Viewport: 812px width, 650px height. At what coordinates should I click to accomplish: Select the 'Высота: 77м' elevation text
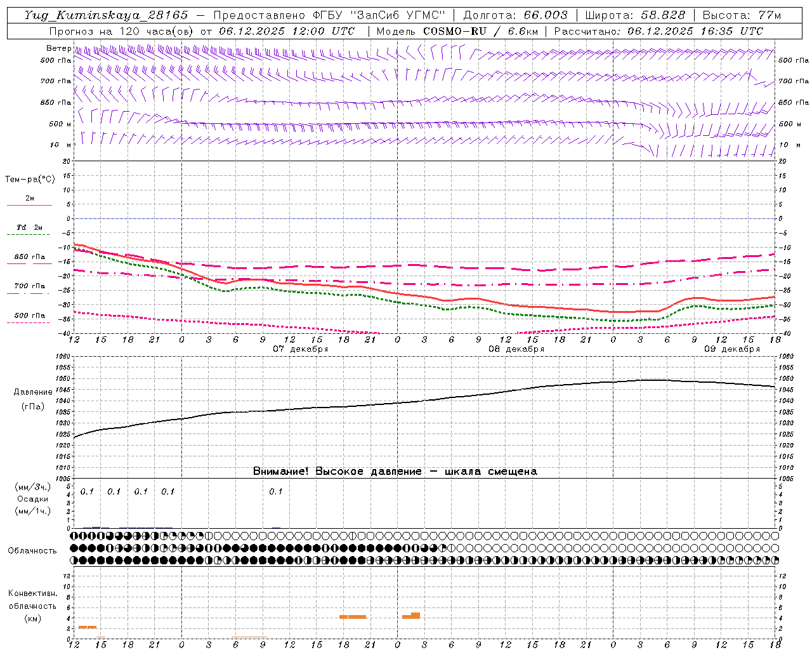tap(742, 15)
